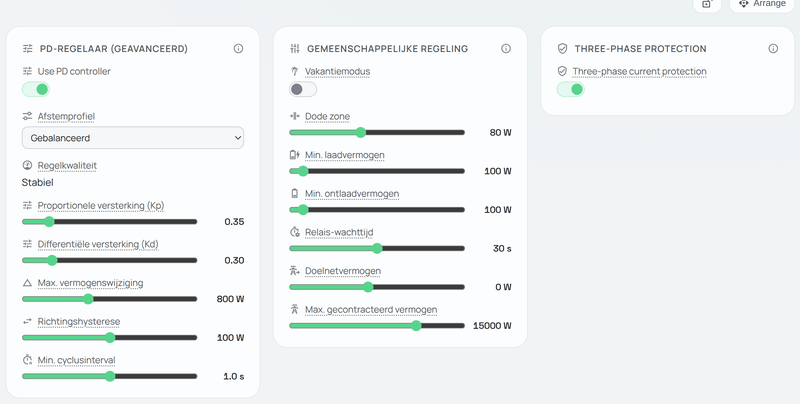Click info icon on PD-regelaar card
Viewport: 800px width, 404px height.
[x=238, y=48]
